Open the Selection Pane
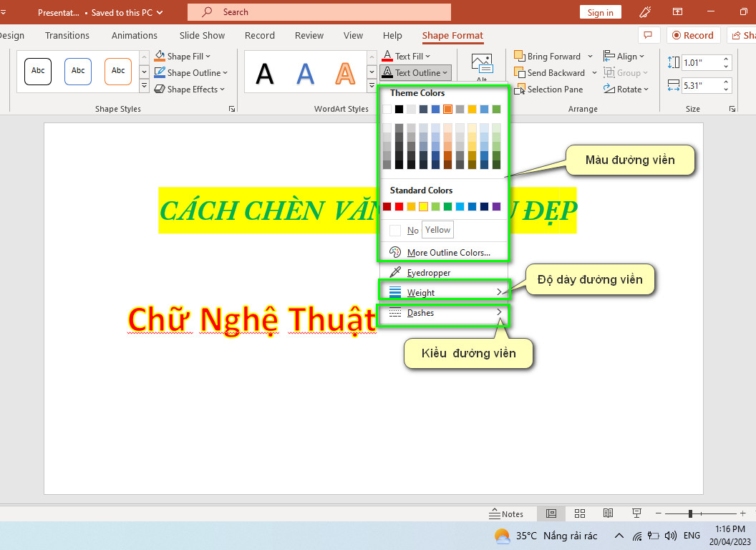 (x=548, y=90)
